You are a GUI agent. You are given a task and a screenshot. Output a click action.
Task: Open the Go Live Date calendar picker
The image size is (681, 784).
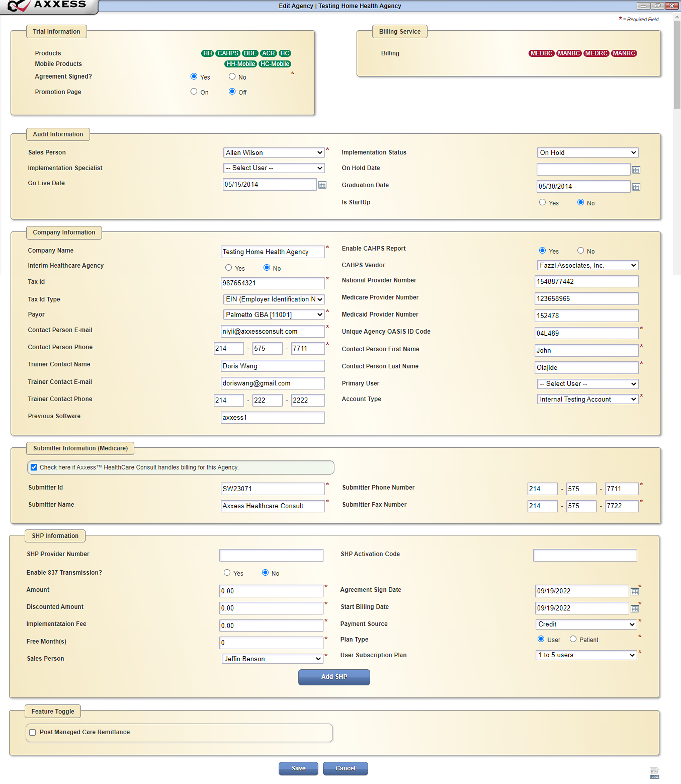(x=322, y=185)
